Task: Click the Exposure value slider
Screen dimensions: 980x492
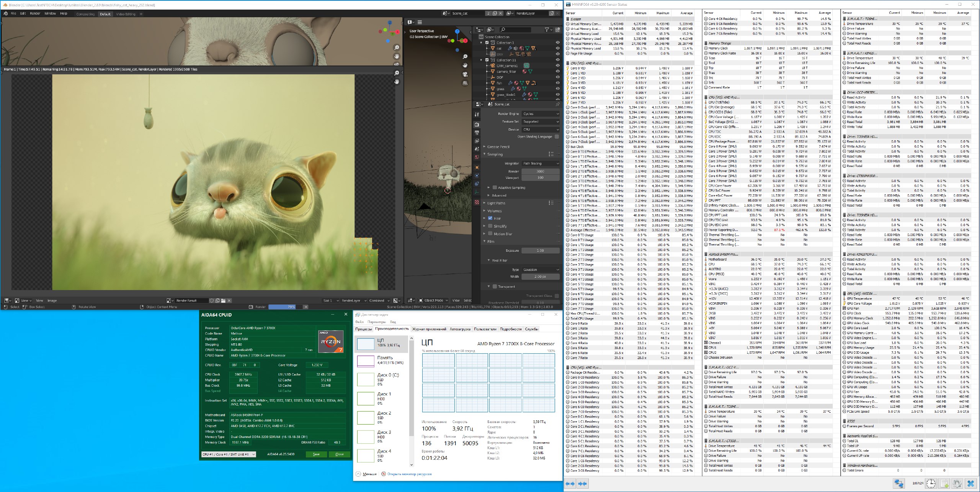Action: point(540,251)
